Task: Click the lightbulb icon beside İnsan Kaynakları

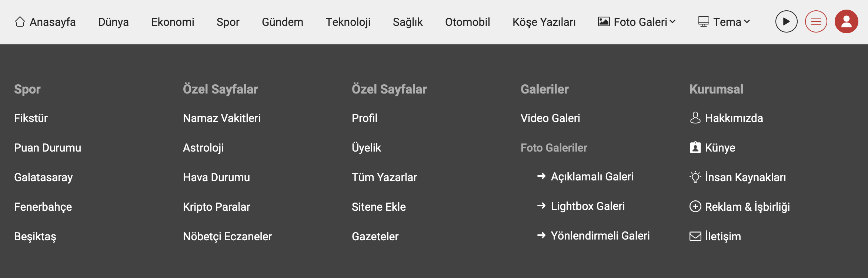Action: point(695,177)
